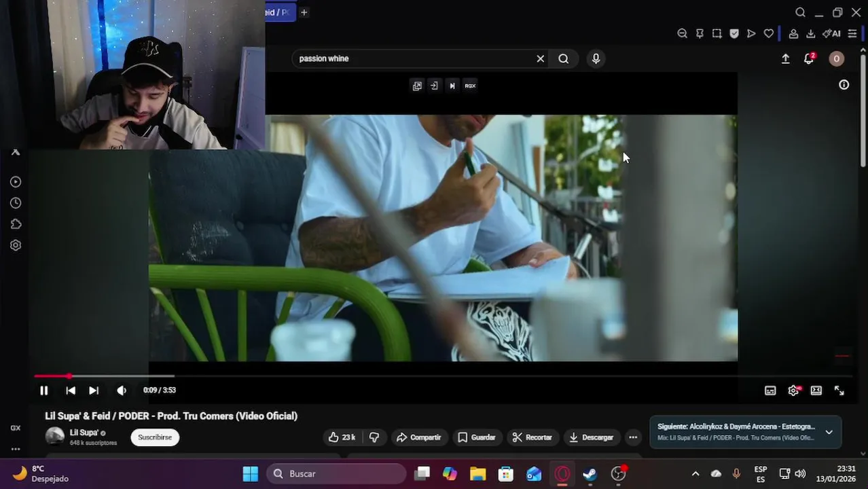Start voice search with microphone button
This screenshot has height=489, width=868.
596,58
